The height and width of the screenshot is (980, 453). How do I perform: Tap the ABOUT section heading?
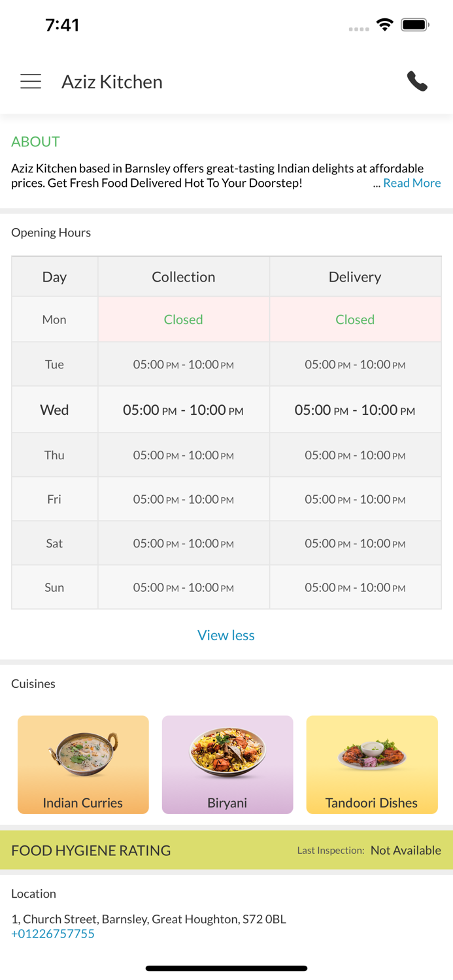point(35,142)
